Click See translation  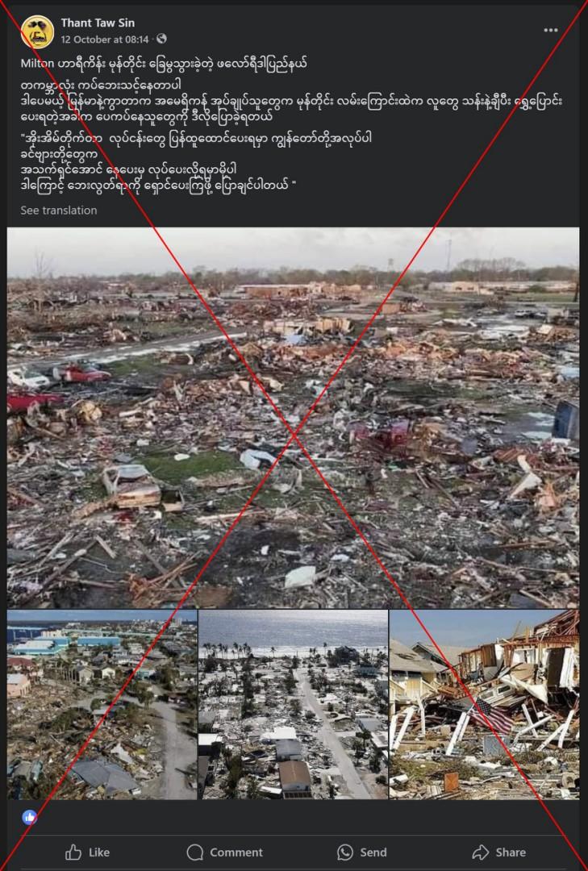click(x=59, y=210)
